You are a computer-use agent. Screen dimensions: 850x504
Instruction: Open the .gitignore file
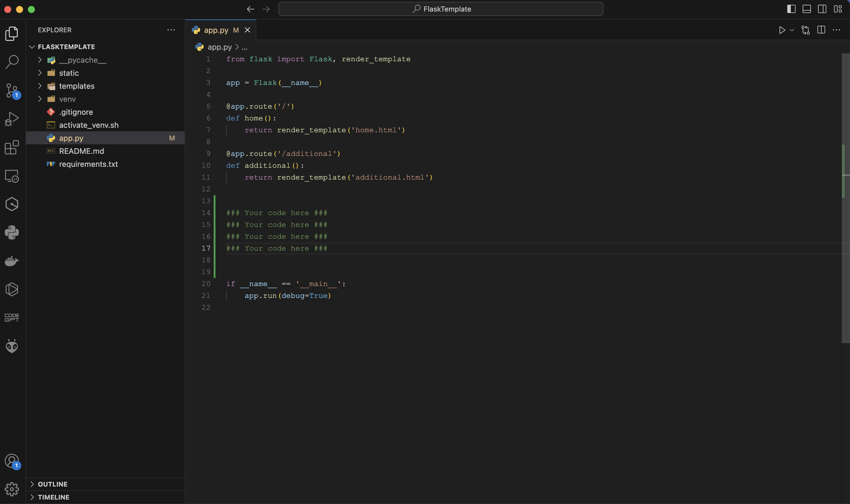click(105, 112)
